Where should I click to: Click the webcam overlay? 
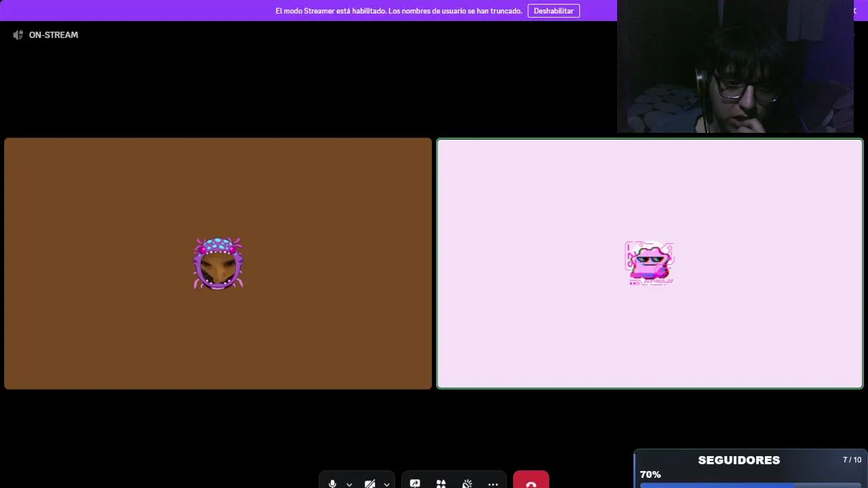pos(735,66)
